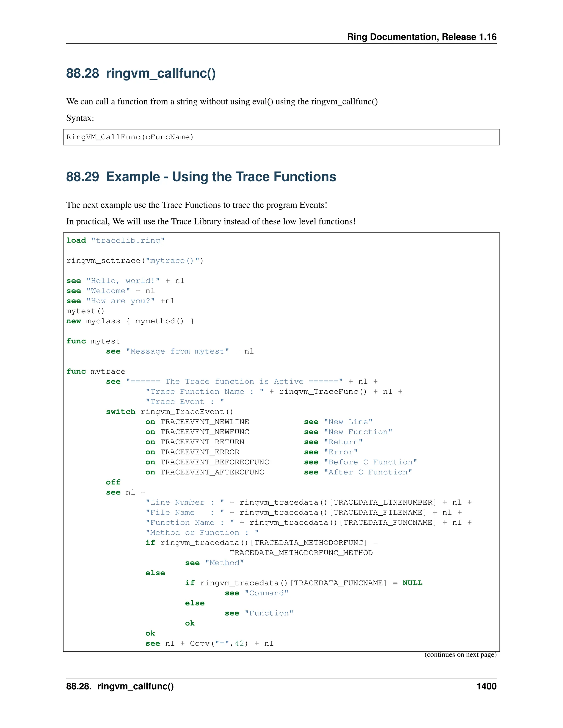Click the word 'Syntax:' paragraph
This screenshot has height=728, width=563.
coord(80,118)
